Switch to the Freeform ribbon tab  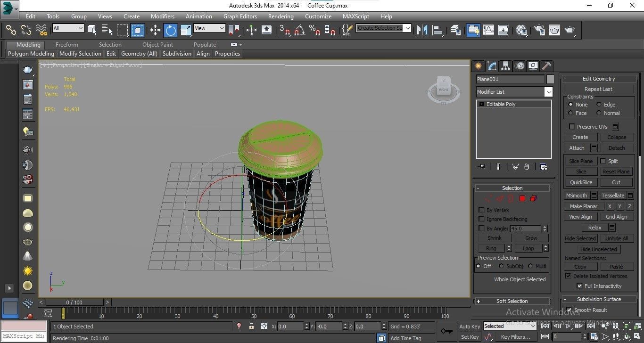pos(67,45)
